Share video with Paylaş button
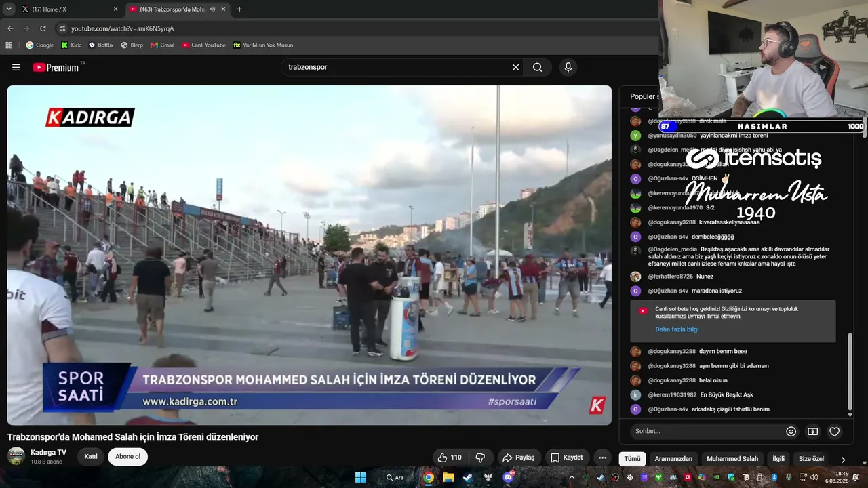 pos(519,457)
